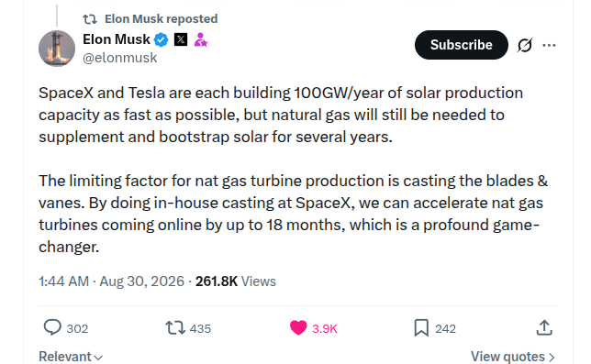Click the View quotes chevron arrow
The image size is (591, 364).
(552, 358)
